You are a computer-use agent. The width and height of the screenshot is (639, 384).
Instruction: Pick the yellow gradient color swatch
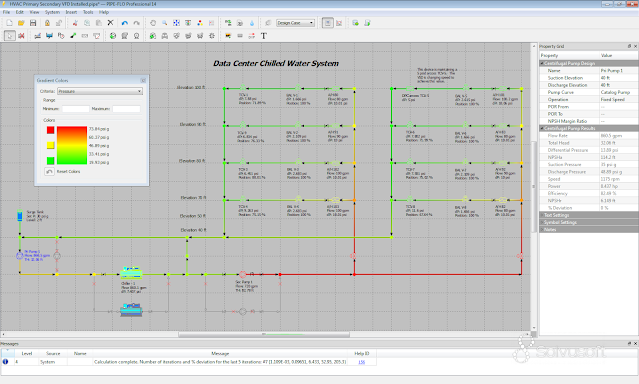(51, 145)
